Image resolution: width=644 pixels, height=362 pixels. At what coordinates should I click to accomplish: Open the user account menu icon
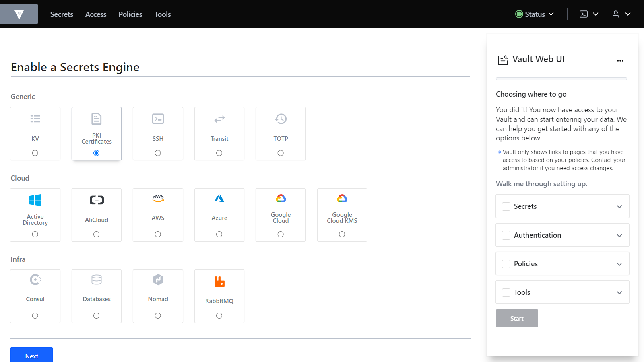pyautogui.click(x=616, y=14)
